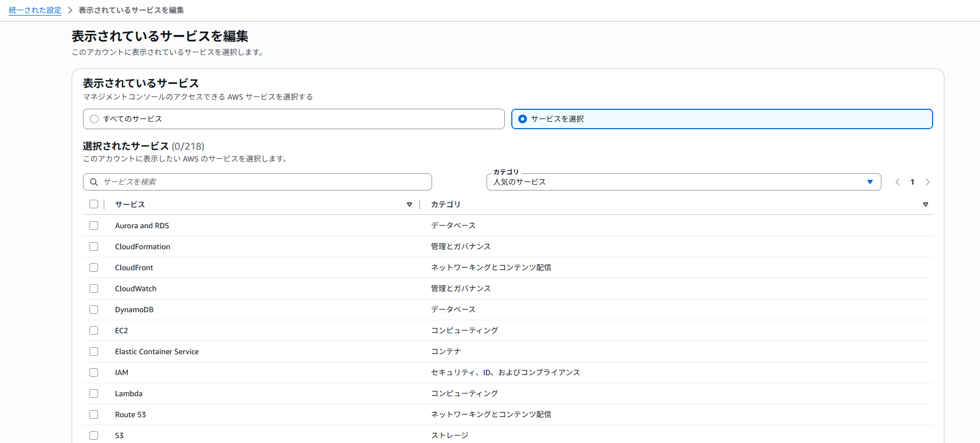
Task: Sort by サービス column arrow
Action: (x=409, y=205)
